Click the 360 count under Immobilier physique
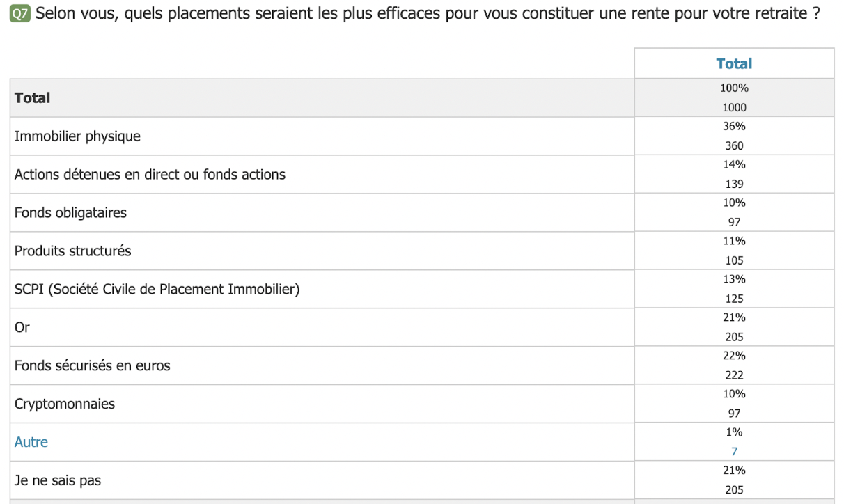Viewport: 844px width, 504px height. pyautogui.click(x=734, y=145)
